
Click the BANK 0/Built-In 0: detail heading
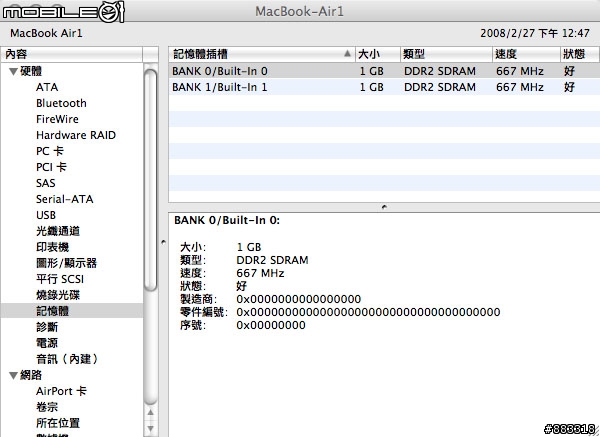[x=227, y=220]
